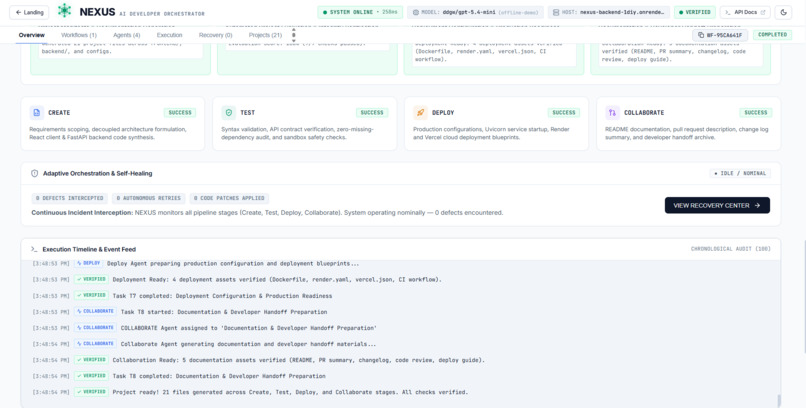Click the DEPLOY card title

443,113
